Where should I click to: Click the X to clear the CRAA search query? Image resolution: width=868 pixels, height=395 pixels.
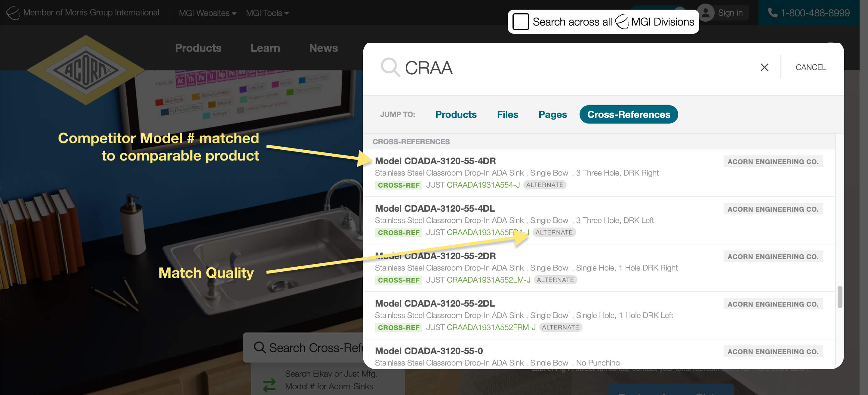(x=765, y=67)
